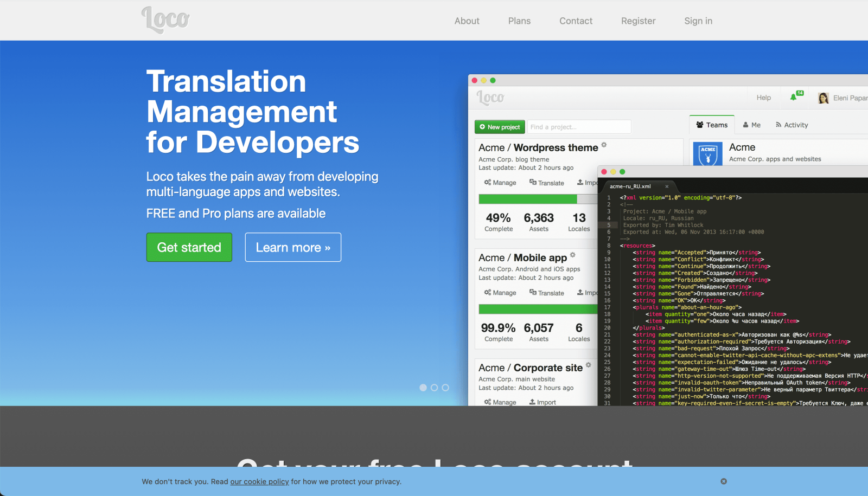
Task: Click the Acme team shield logo
Action: (x=707, y=154)
